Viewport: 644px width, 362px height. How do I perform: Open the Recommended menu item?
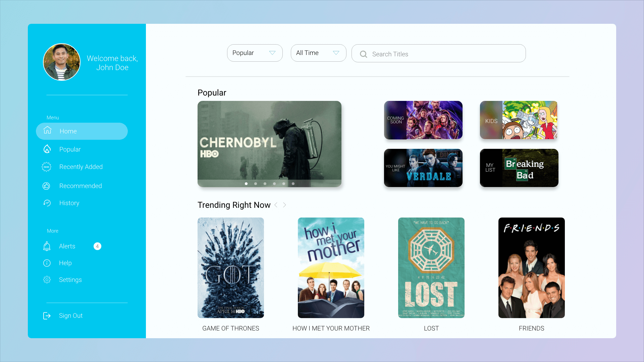[x=80, y=186]
